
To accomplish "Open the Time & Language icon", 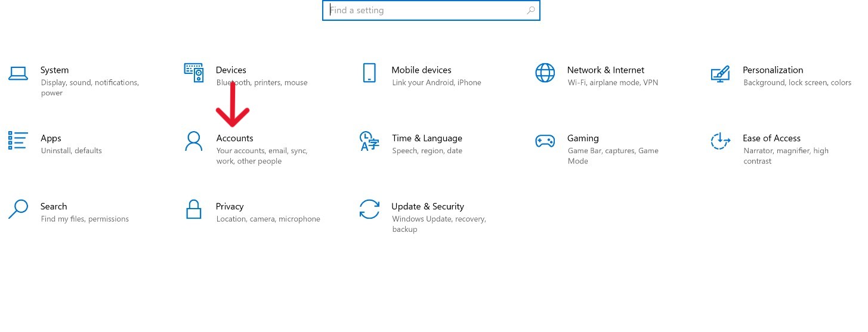I will tap(369, 141).
